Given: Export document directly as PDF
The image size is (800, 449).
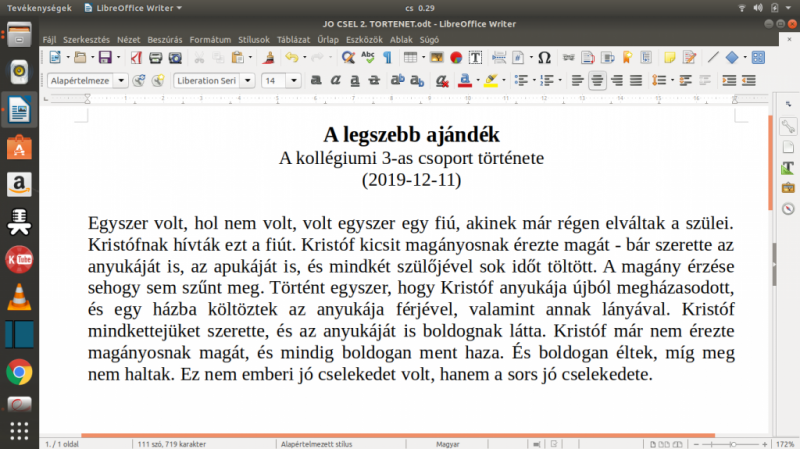Looking at the screenshot, I should pyautogui.click(x=137, y=58).
